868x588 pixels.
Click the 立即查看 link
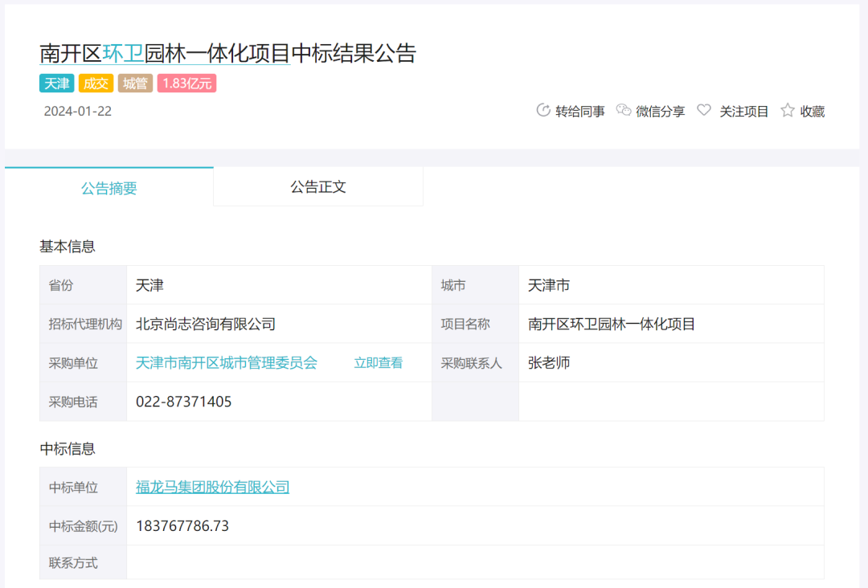(x=379, y=363)
